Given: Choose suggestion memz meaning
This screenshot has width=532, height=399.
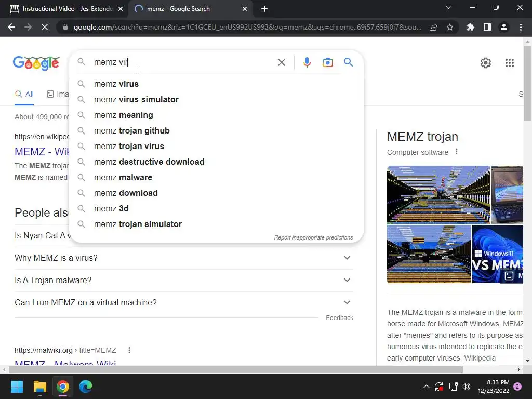Looking at the screenshot, I should [x=216, y=115].
